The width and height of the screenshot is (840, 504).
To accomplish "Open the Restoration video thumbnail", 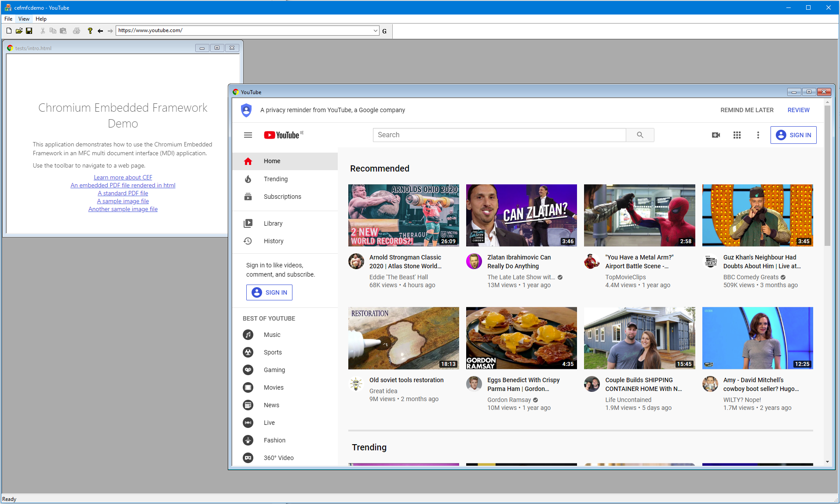I will (x=404, y=338).
